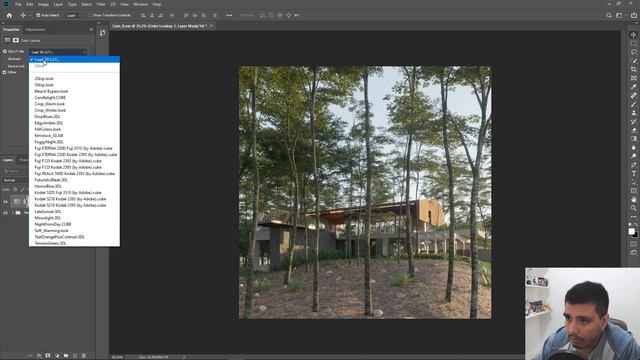This screenshot has width=640, height=360.
Task: Toggle the Auto-Select checkbox
Action: coord(38,15)
